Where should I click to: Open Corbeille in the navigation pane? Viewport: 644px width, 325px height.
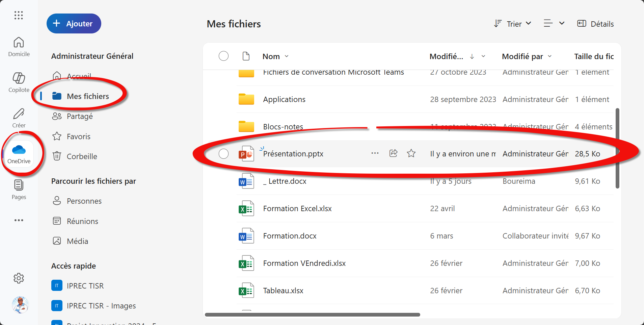click(82, 156)
